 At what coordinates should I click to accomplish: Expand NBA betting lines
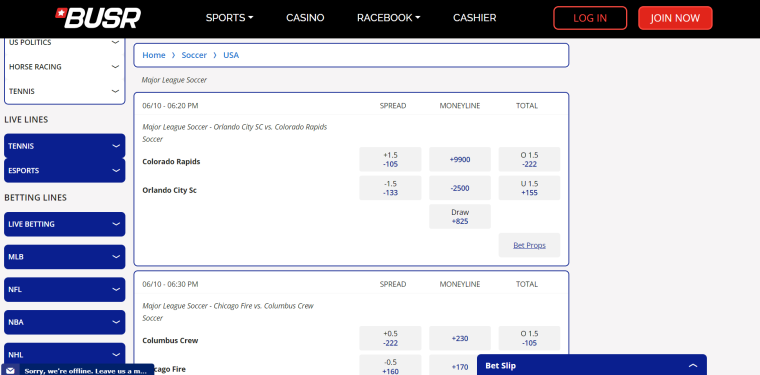click(64, 322)
